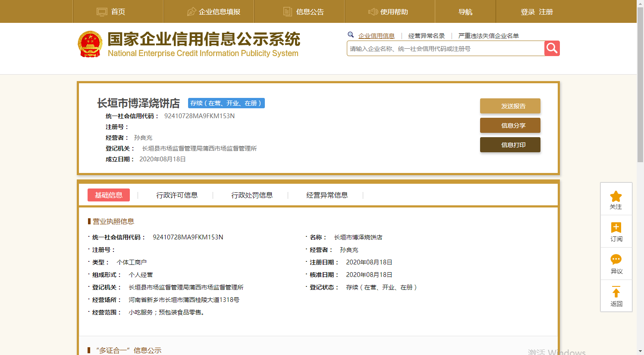Image resolution: width=644 pixels, height=355 pixels.
Task: Switch to the 行政许可信息 tab
Action: pyautogui.click(x=177, y=195)
